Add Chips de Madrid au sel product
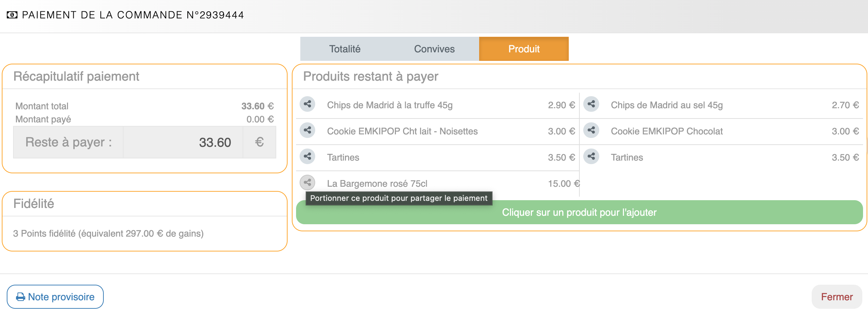Viewport: 868px width, 313px height. pyautogui.click(x=666, y=105)
